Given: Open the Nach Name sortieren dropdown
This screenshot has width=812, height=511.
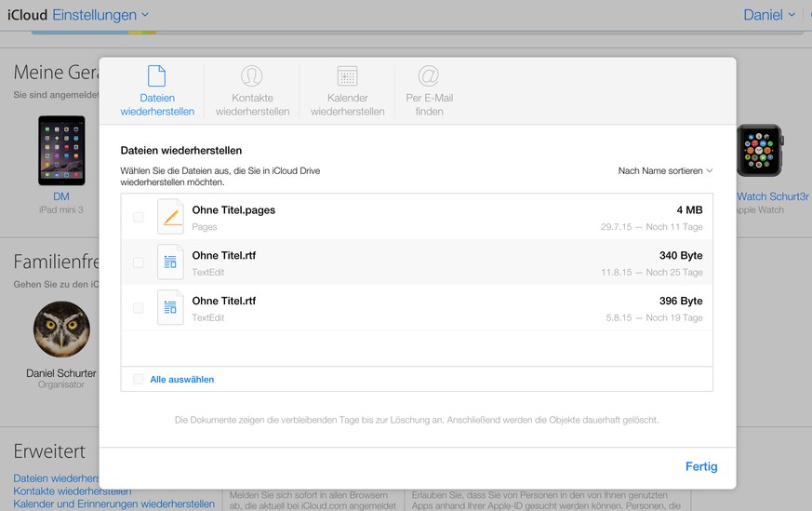Looking at the screenshot, I should (665, 170).
